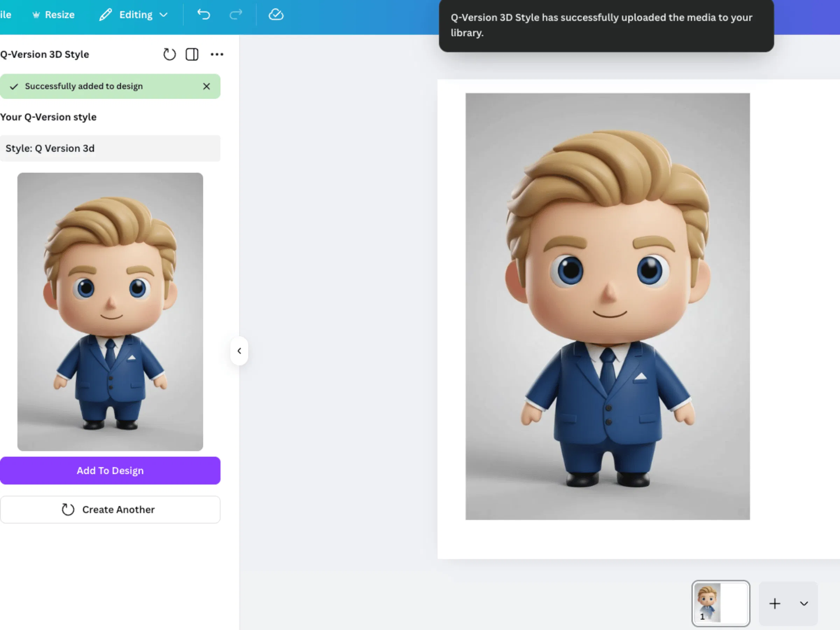Collapse the side panel with the chevron
The width and height of the screenshot is (840, 630).
[239, 351]
